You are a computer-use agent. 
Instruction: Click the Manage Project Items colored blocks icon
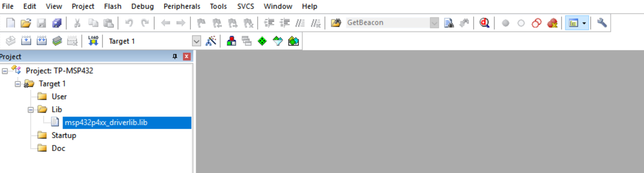231,41
